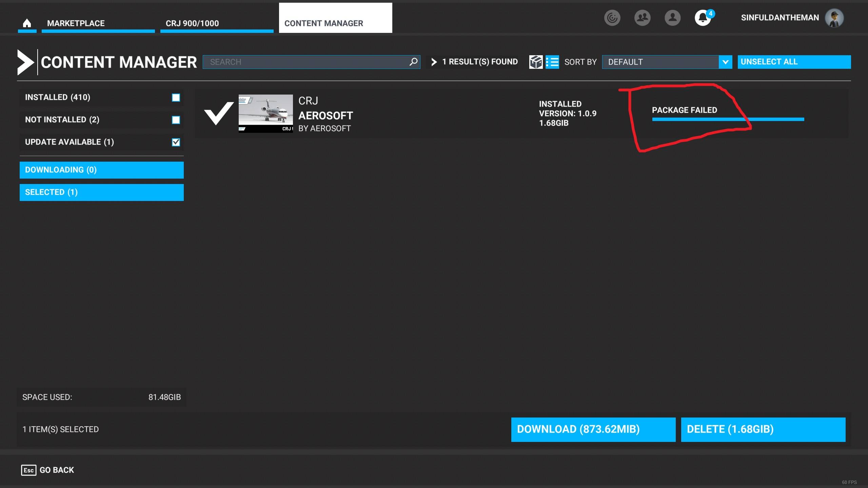Go to the home screen icon
Screen dimensions: 868x488
27,23
